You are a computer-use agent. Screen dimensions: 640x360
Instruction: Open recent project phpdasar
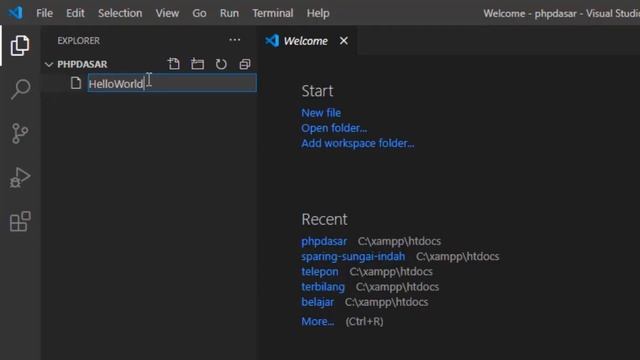[x=324, y=241]
